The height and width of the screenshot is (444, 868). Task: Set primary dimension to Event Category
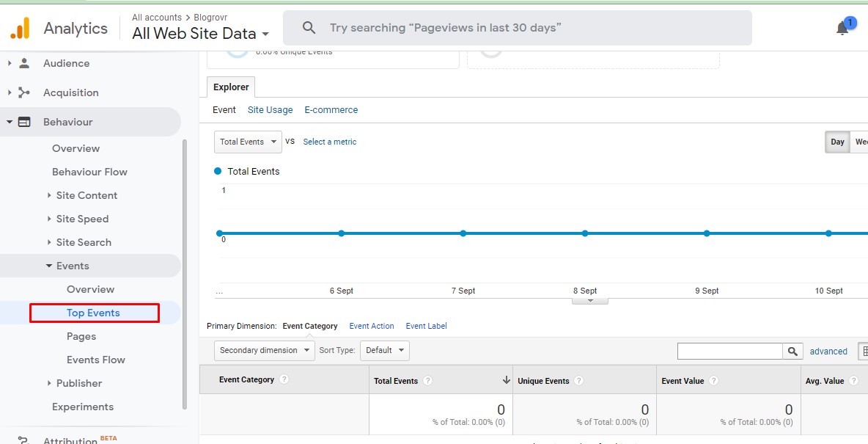[x=310, y=326]
